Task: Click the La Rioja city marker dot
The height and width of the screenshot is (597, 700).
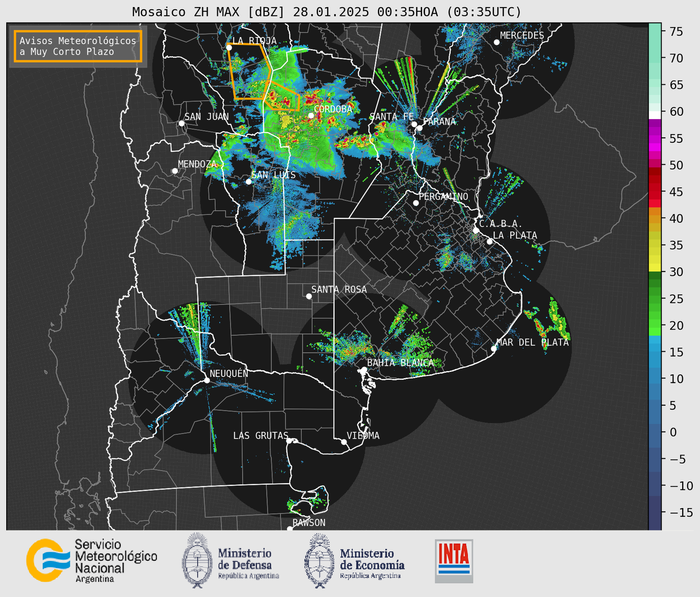Action: (229, 48)
